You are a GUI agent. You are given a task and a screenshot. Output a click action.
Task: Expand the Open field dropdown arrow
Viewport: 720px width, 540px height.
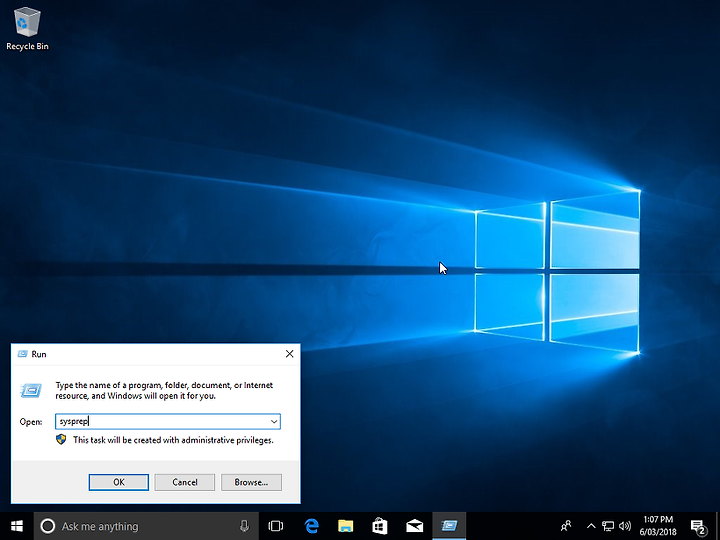pyautogui.click(x=274, y=422)
